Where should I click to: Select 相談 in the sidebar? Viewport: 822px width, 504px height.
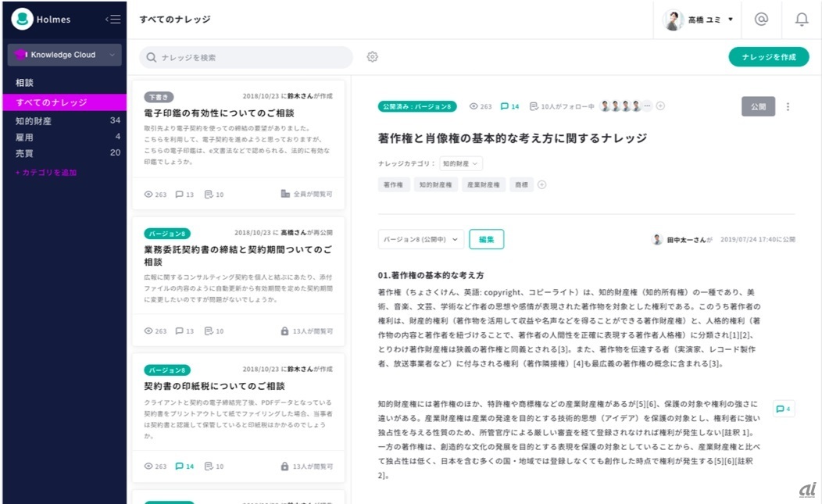point(25,82)
